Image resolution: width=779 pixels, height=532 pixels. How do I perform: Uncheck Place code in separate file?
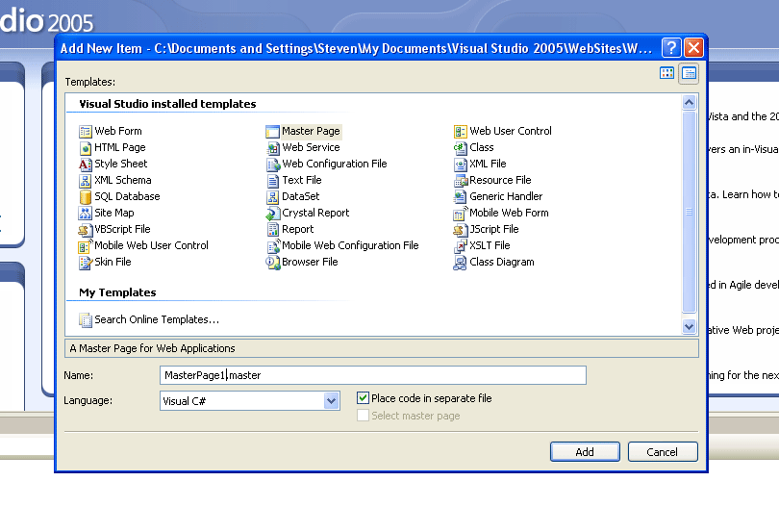tap(363, 397)
